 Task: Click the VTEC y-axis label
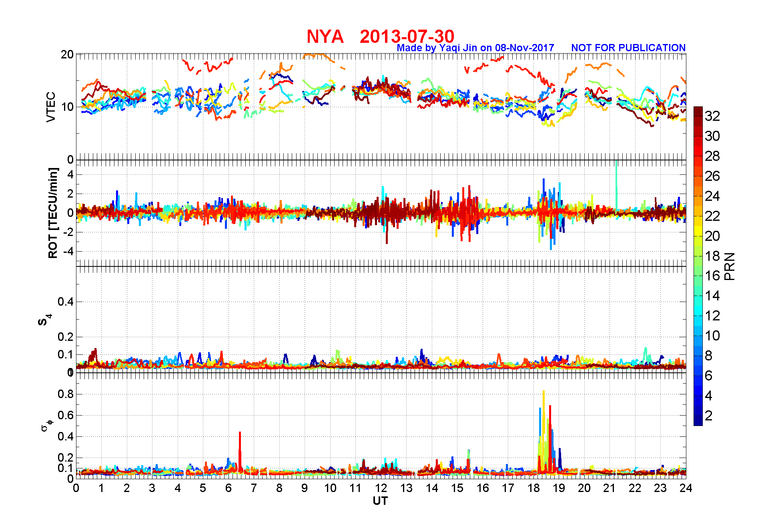[x=51, y=107]
